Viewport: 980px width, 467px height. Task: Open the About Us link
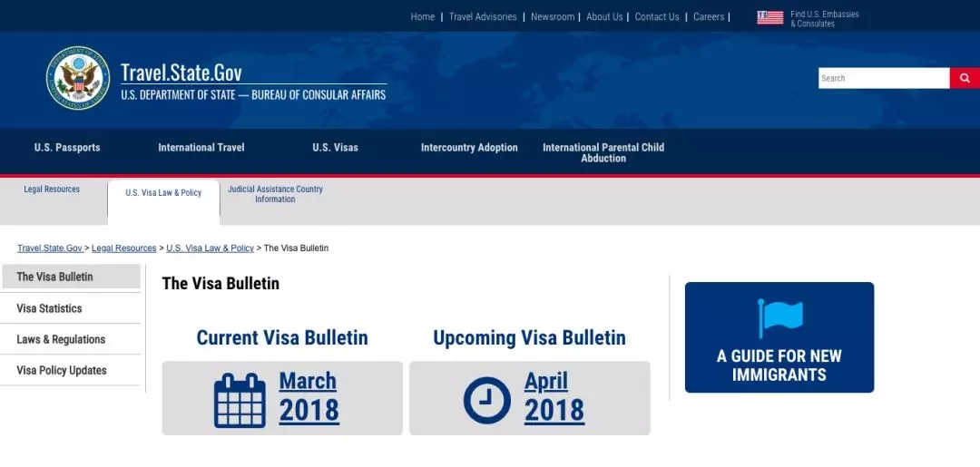click(x=604, y=17)
